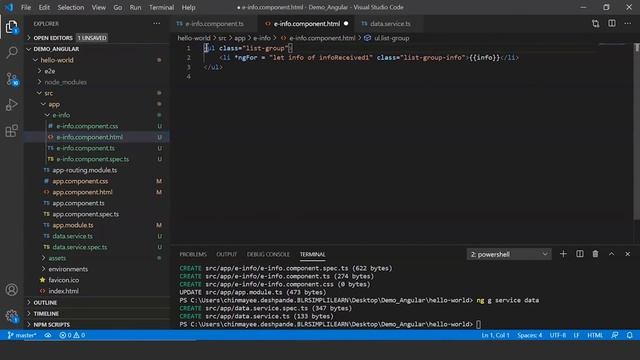Screen dimensions: 640x360
Task: Open the Go menu
Action: (x=118, y=7)
